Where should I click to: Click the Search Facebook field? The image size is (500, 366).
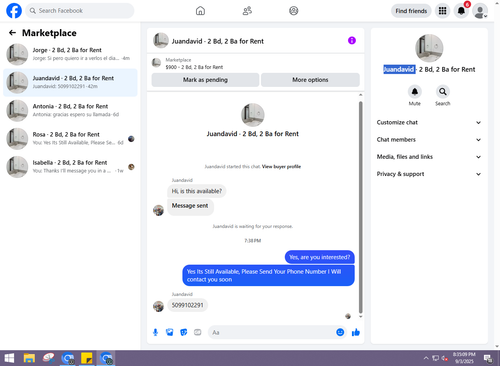tap(80, 11)
